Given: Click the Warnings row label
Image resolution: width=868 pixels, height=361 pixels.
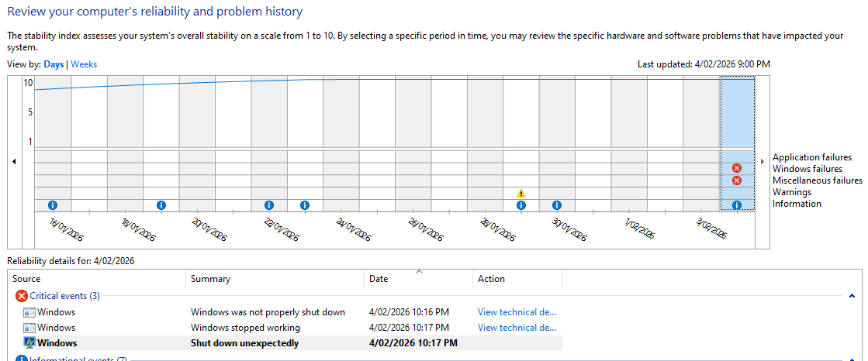Looking at the screenshot, I should [x=792, y=192].
